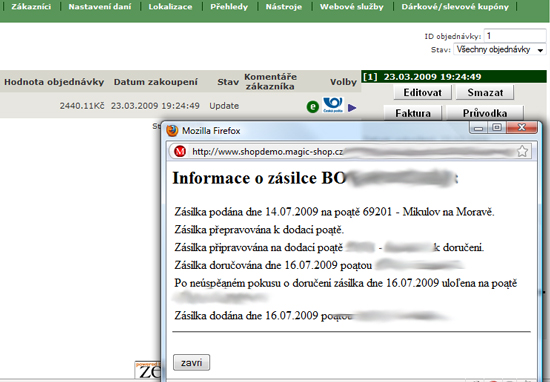This screenshot has width=550, height=382.
Task: Click the Informace o zásilce heading
Action: click(315, 178)
